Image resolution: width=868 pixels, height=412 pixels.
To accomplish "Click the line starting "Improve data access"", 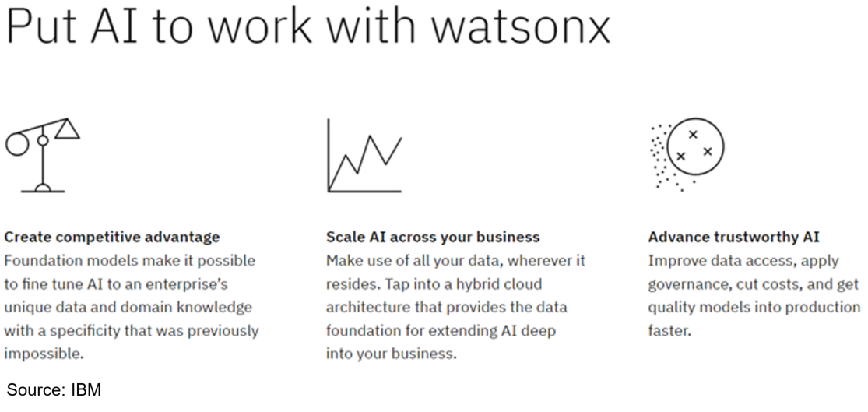I will coord(743,259).
